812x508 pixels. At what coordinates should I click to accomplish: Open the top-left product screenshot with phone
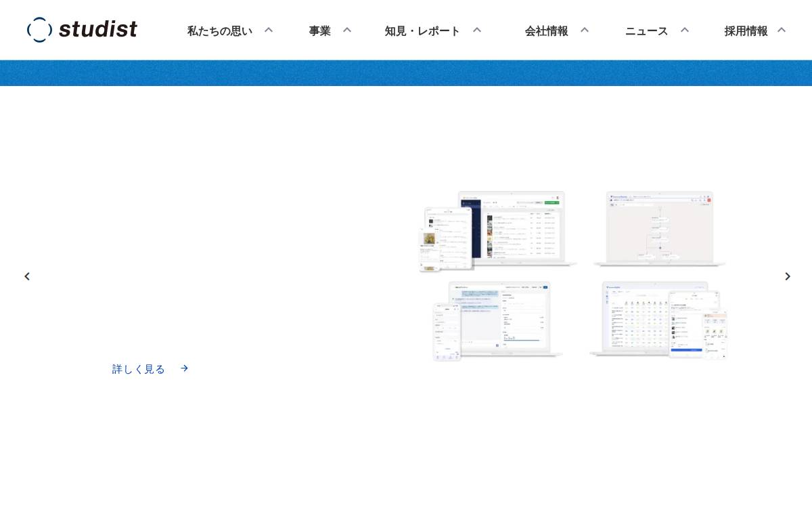(499, 231)
